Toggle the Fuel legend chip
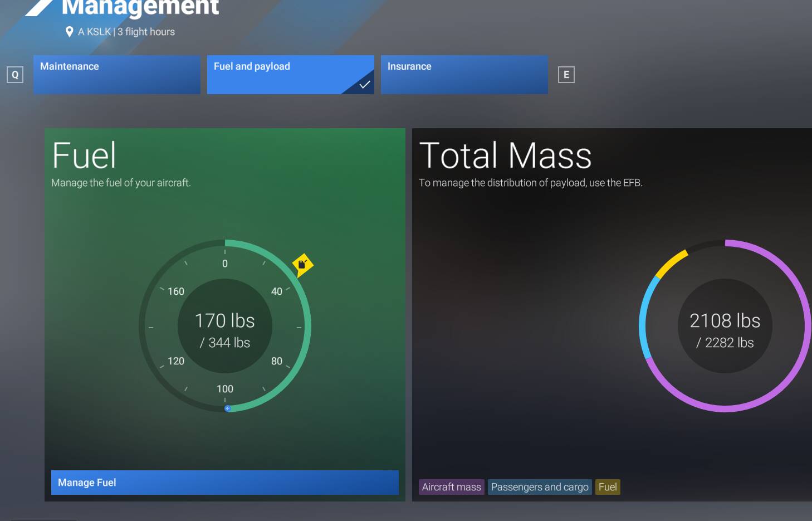 (606, 486)
